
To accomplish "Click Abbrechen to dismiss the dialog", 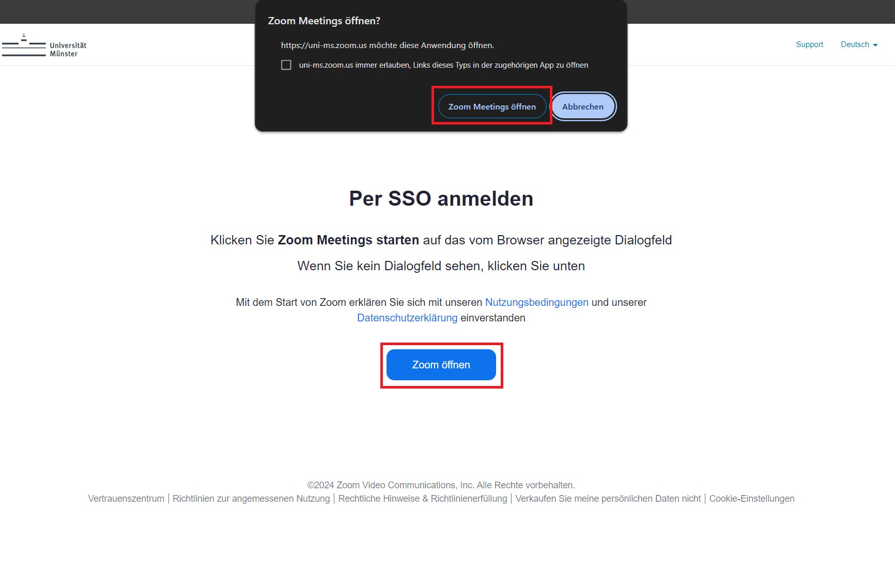I will pos(583,106).
